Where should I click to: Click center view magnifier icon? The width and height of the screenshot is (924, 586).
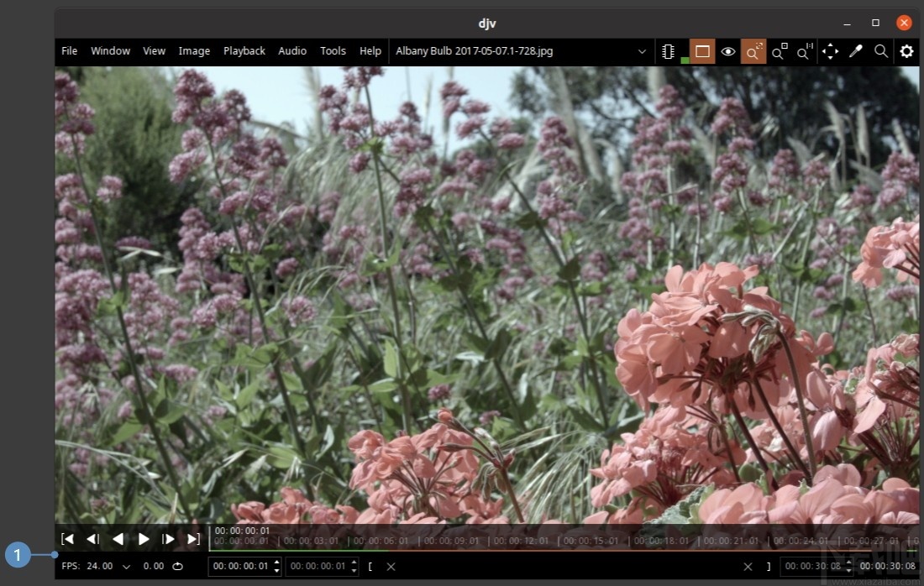(x=779, y=52)
